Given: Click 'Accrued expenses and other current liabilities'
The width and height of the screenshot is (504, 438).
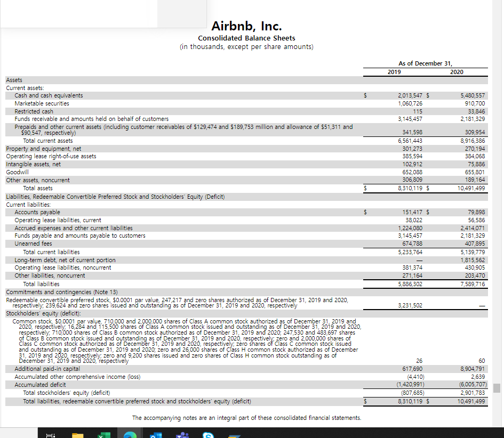Looking at the screenshot, I should tap(74, 228).
